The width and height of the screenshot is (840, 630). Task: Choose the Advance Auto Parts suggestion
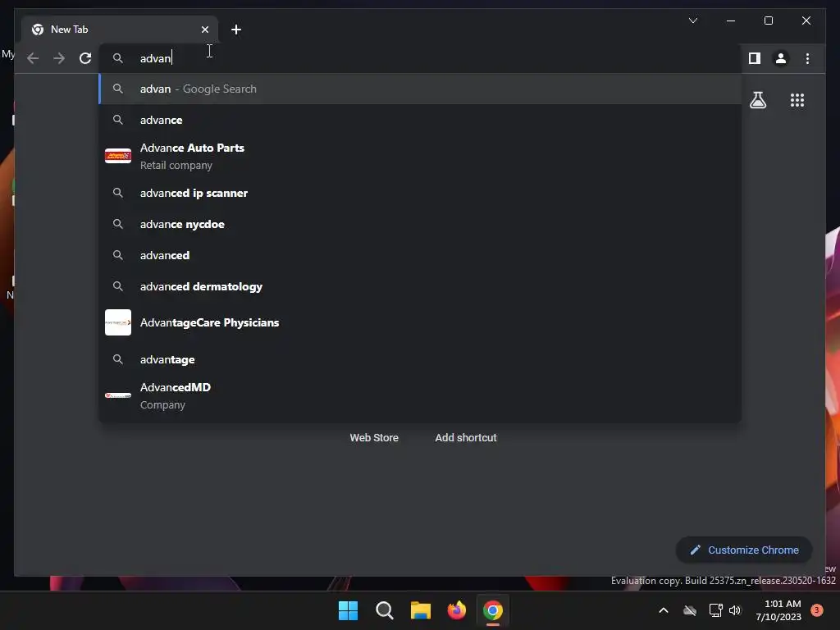421,156
